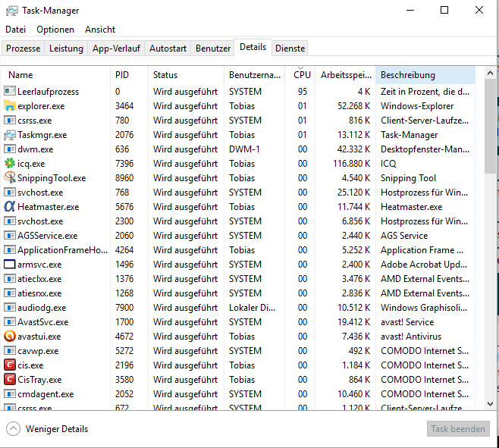
Task: Click the 52.268 K memory value
Action: click(x=354, y=105)
